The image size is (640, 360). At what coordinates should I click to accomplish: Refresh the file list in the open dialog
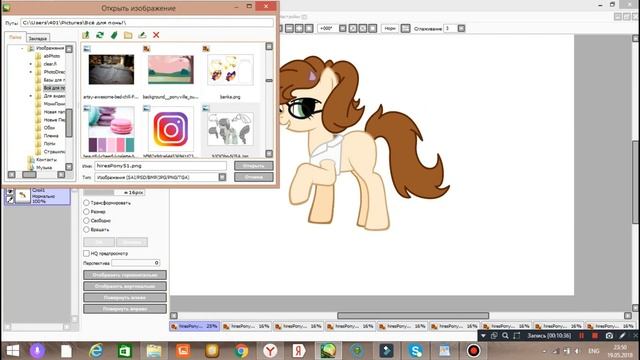coord(100,35)
